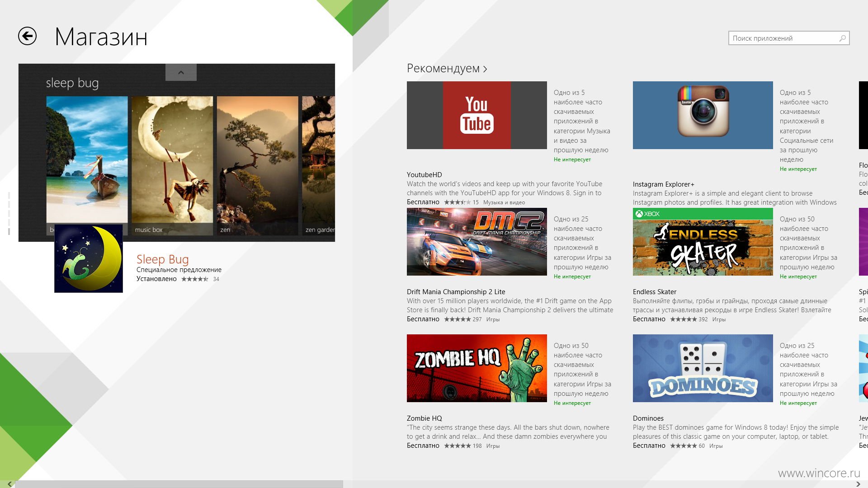Viewport: 868px width, 488px height.
Task: Go back with the circular arrow button
Action: pyautogui.click(x=27, y=36)
